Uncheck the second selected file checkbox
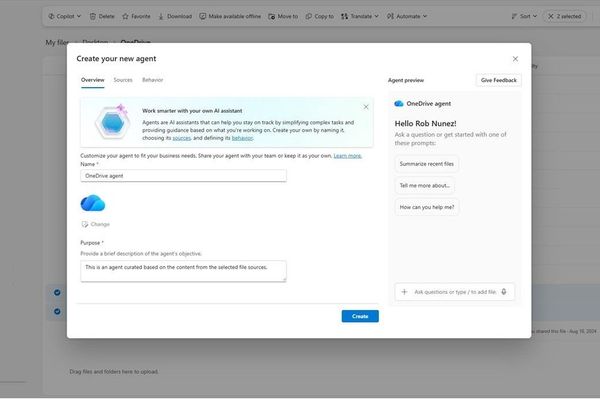Screen dimensions: 600x400 57,312
